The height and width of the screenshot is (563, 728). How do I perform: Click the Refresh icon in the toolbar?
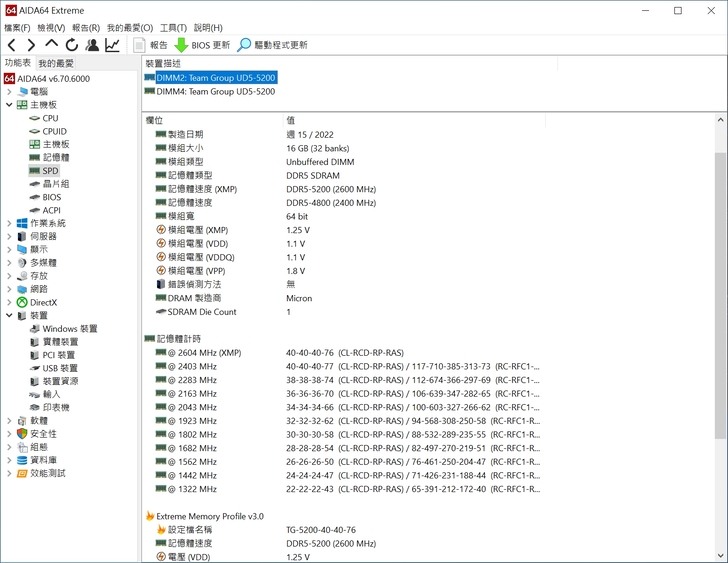coord(71,45)
